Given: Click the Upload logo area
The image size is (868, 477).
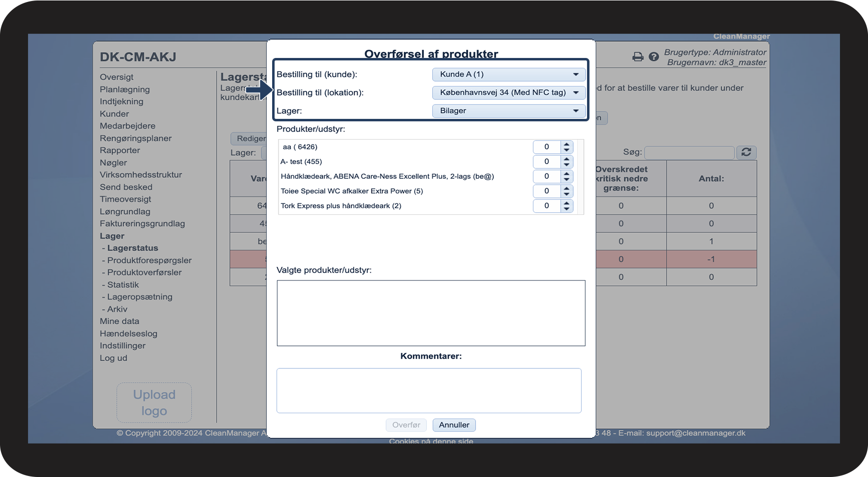Looking at the screenshot, I should tap(154, 403).
